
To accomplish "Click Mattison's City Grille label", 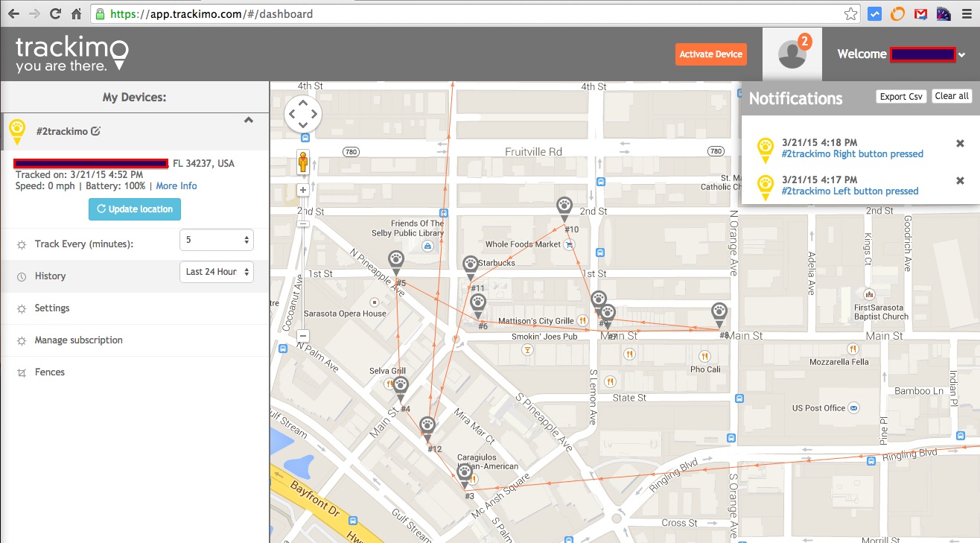I will tap(536, 321).
